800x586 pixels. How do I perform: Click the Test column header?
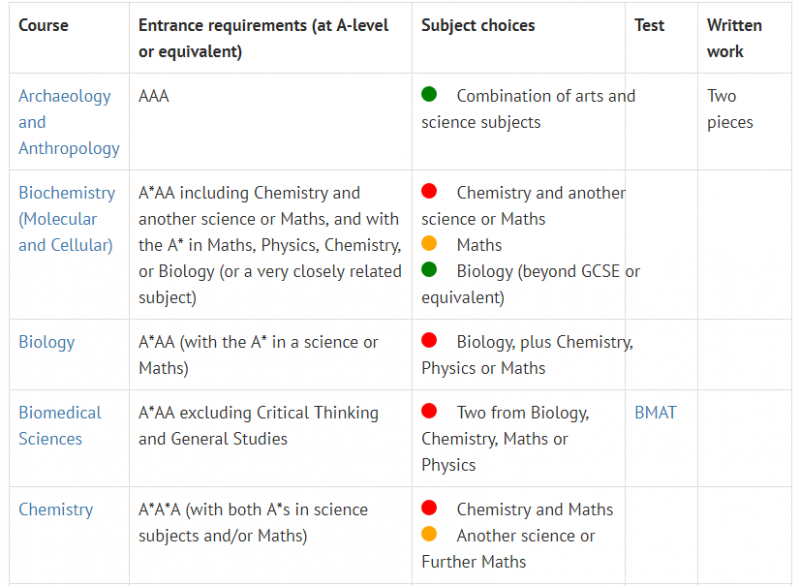649,25
